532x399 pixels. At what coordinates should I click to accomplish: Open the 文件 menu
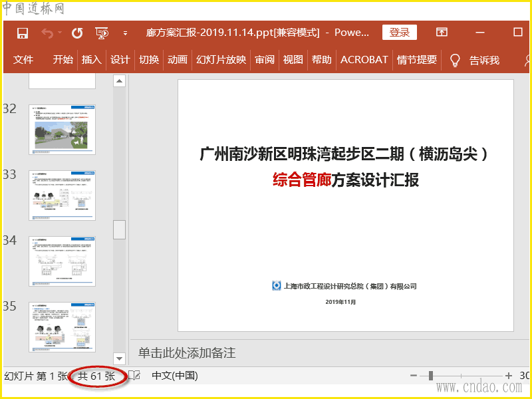click(23, 60)
